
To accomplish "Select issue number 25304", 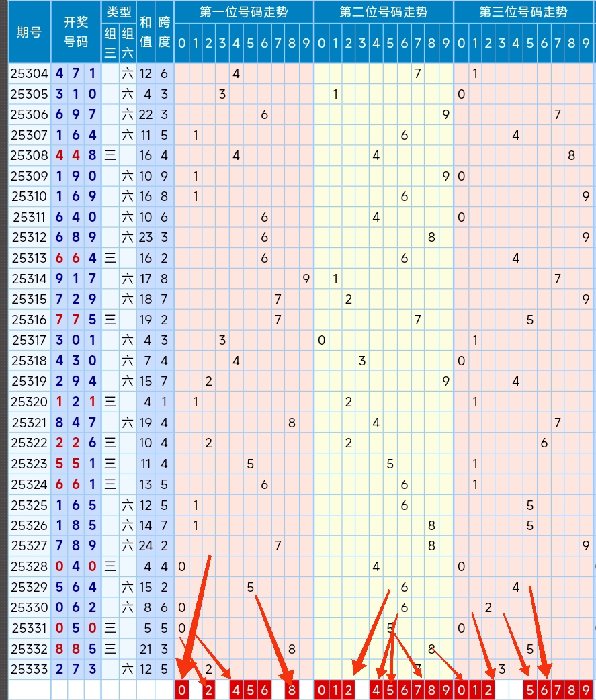I will click(x=30, y=73).
